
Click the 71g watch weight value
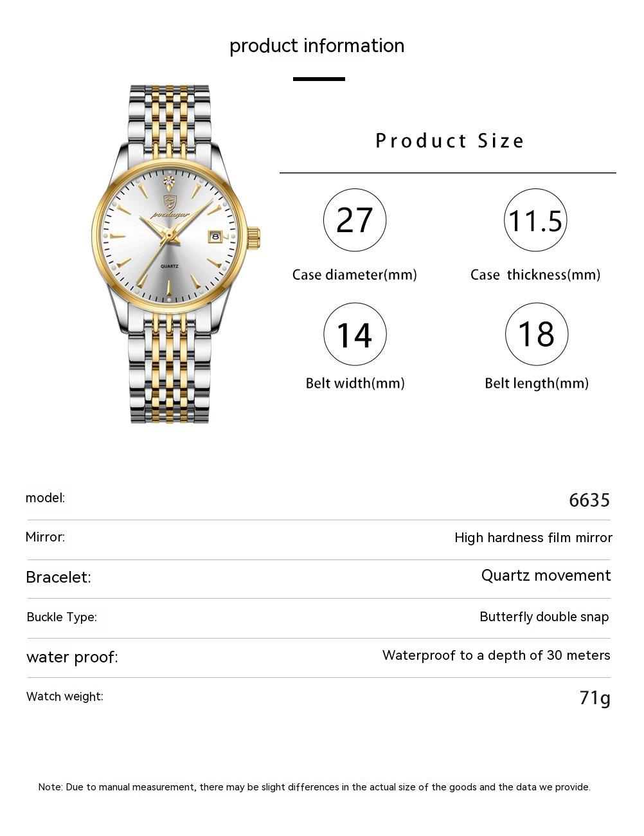(595, 697)
